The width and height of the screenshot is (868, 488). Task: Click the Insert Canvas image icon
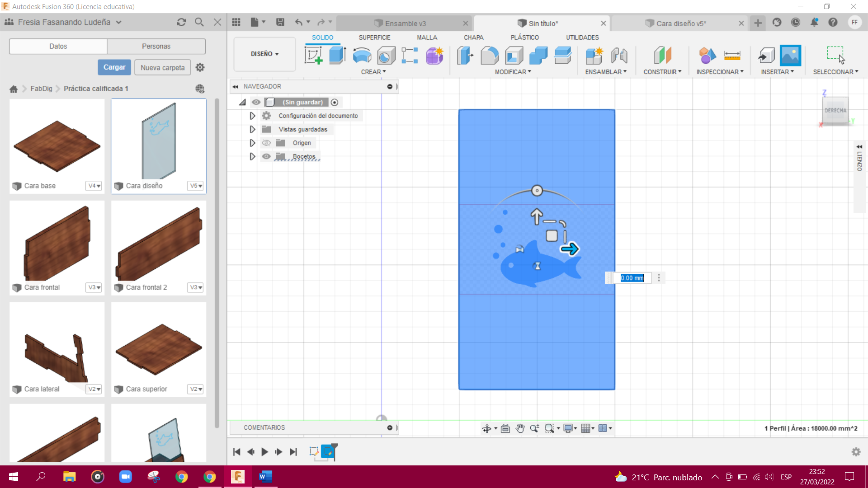click(x=790, y=56)
